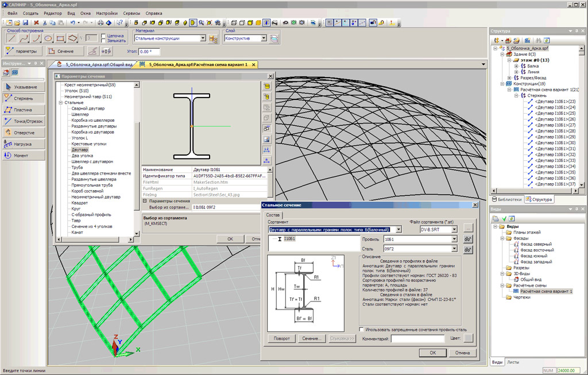588x375 pixels.
Task: Open materials library icon beside Материал
Action: click(x=213, y=38)
